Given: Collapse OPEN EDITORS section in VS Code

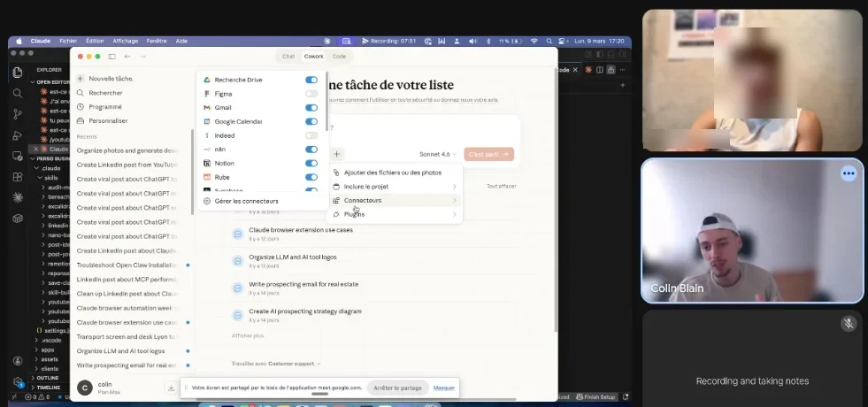Looking at the screenshot, I should [51, 82].
